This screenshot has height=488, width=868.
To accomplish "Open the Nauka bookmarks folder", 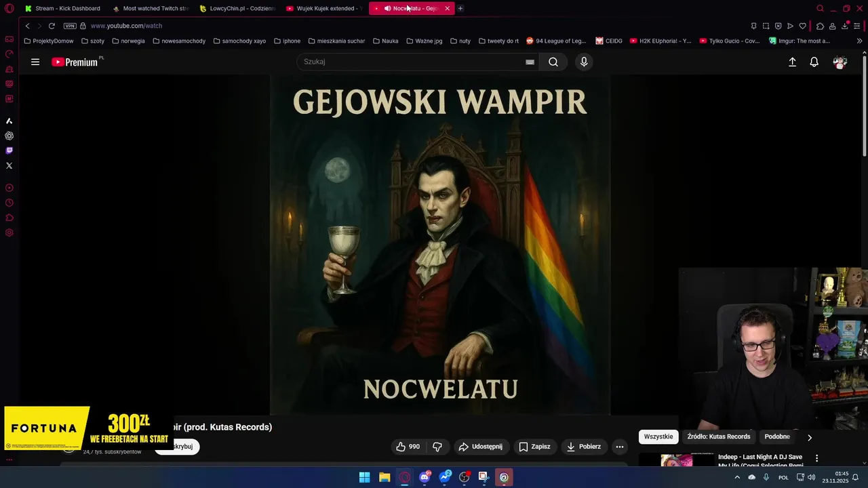I will click(x=385, y=41).
